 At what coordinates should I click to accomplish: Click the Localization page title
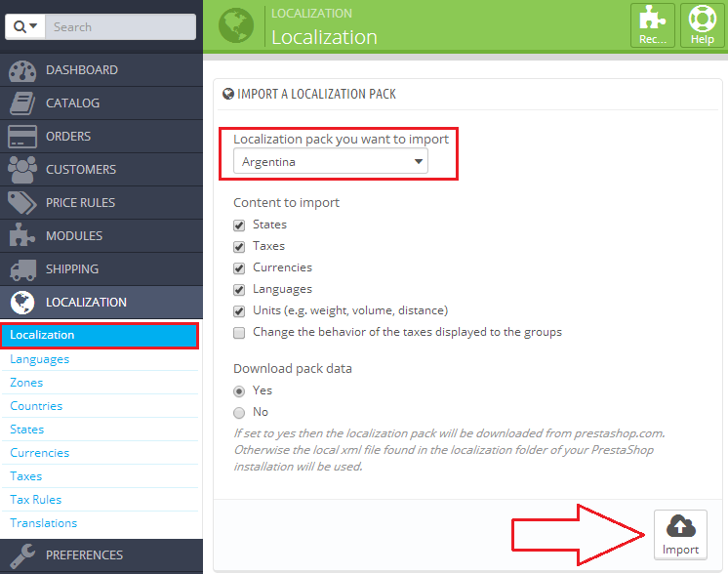[x=324, y=37]
